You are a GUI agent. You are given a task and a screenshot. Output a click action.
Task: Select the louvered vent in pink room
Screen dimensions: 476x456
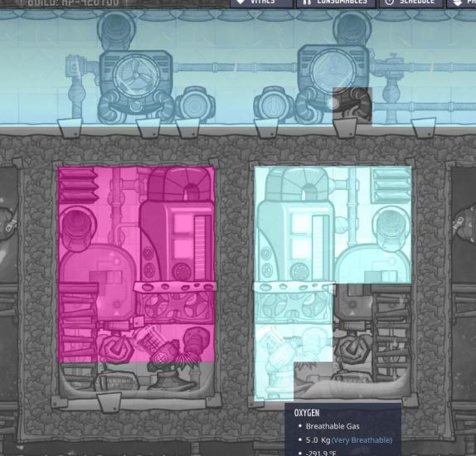[78, 185]
